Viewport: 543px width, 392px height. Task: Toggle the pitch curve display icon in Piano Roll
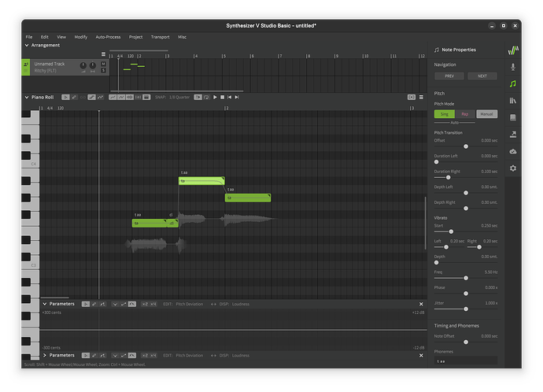tap(113, 98)
